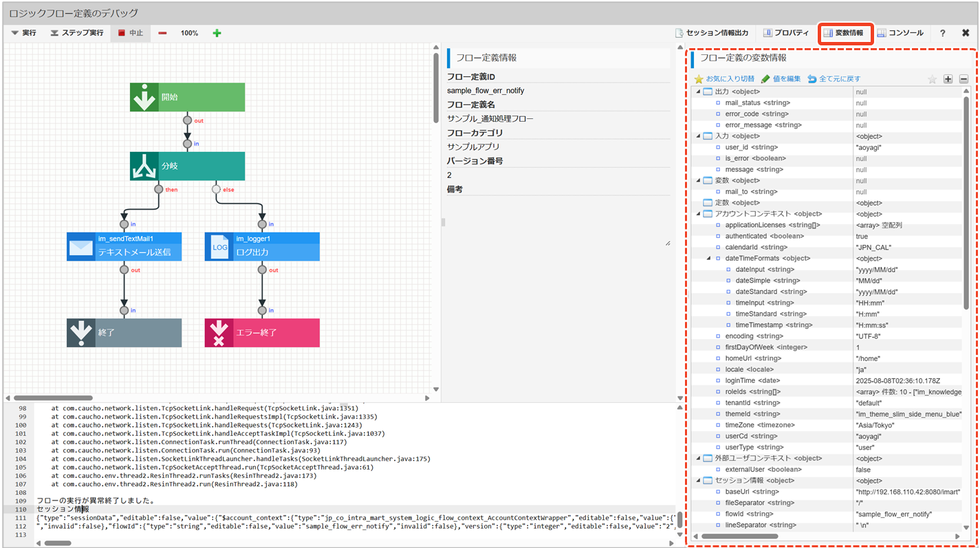Open the コンソール console tab
980x548 pixels.
[900, 33]
